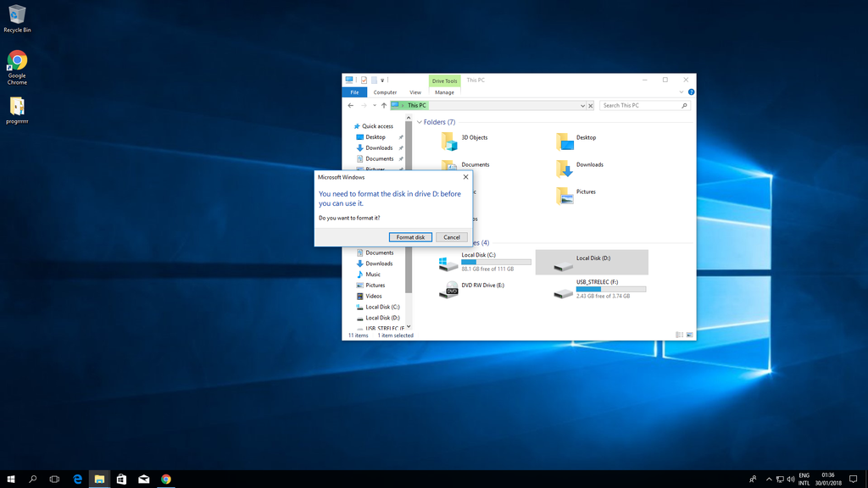
Task: Close the Microsoft Windows dialog with X
Action: [x=465, y=177]
